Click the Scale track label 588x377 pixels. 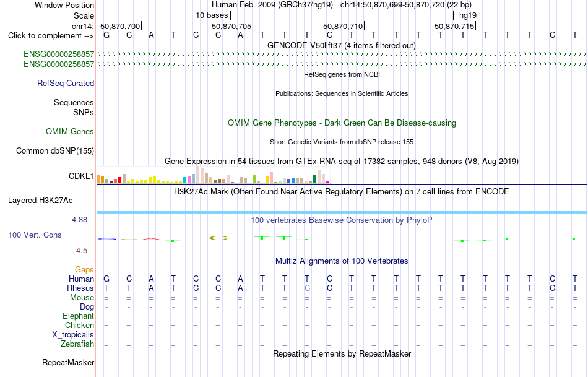point(84,15)
